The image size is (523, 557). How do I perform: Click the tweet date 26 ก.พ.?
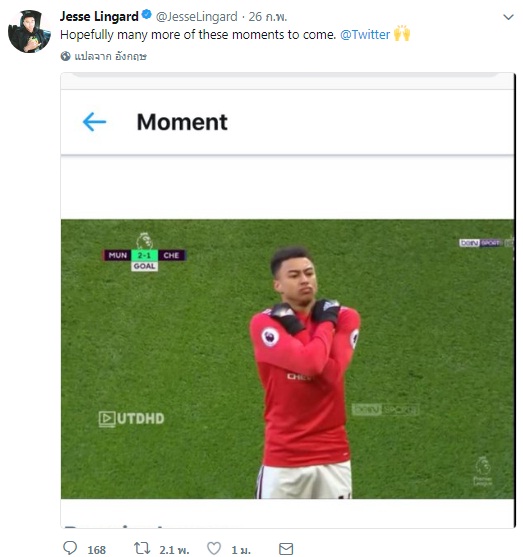pyautogui.click(x=268, y=17)
